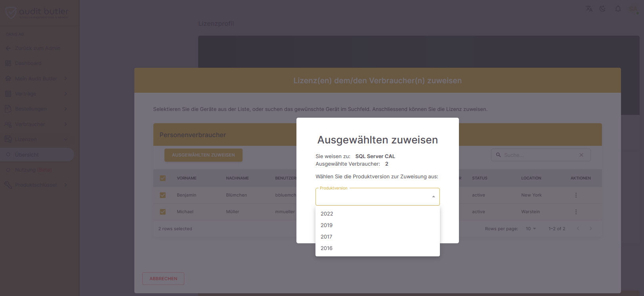Open actions menu for Michael Müller row
This screenshot has width=644, height=296.
coord(576,212)
